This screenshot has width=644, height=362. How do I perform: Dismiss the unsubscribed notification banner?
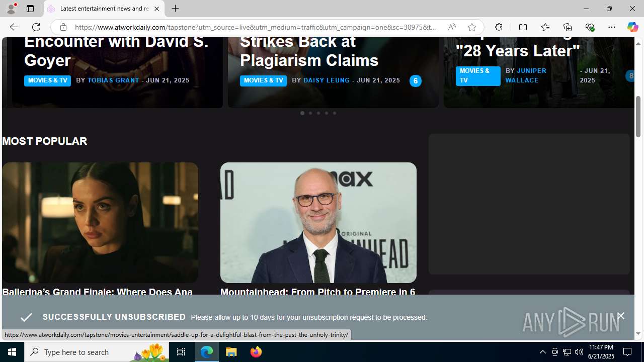click(x=620, y=316)
